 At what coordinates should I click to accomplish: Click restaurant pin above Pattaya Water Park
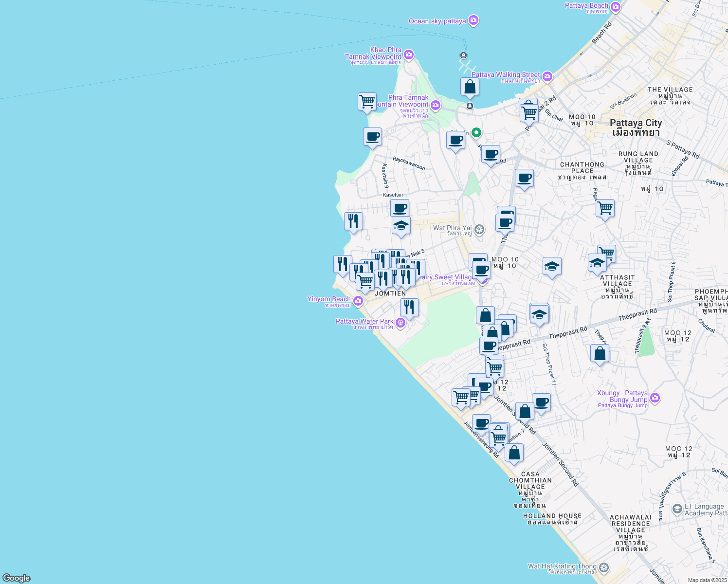click(x=409, y=309)
